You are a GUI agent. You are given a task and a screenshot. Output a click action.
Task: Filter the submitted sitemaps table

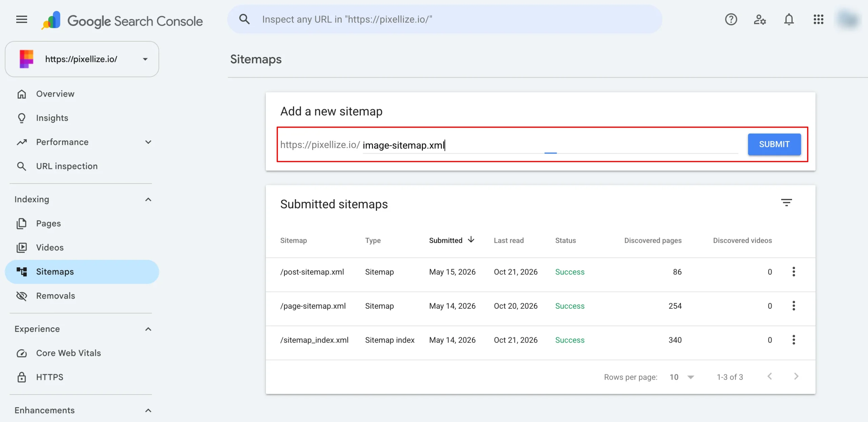787,203
